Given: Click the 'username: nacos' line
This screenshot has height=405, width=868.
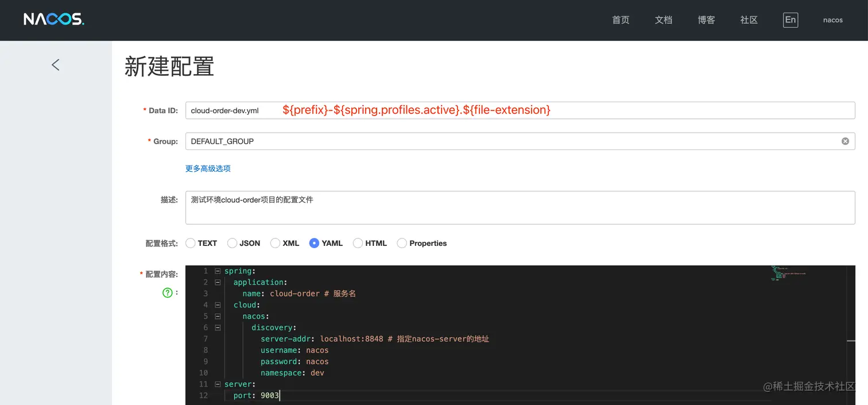Looking at the screenshot, I should [294, 350].
